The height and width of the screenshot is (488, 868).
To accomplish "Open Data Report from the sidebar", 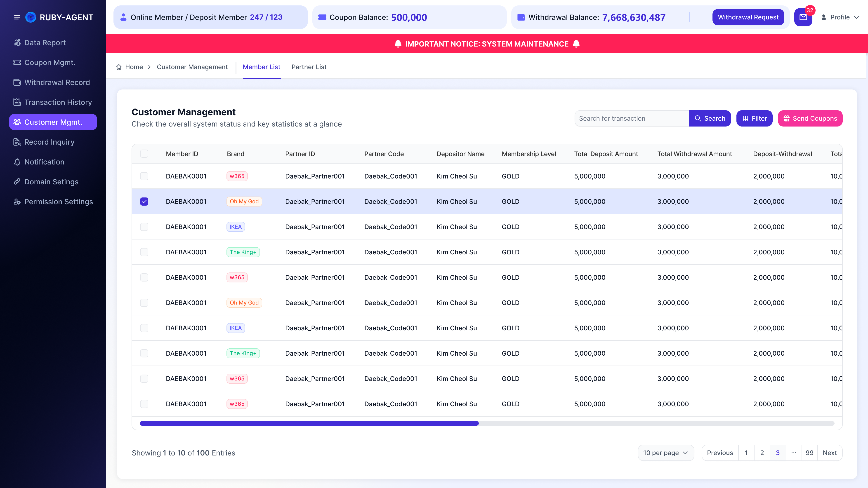I will [x=53, y=43].
